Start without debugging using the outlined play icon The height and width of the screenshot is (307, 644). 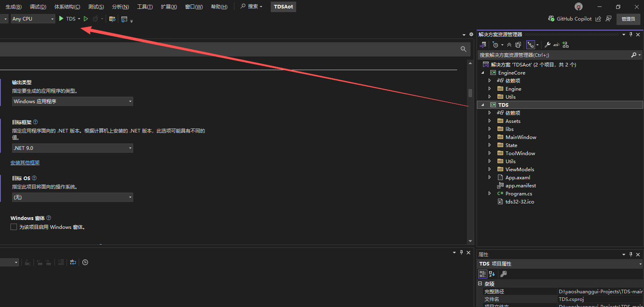[86, 19]
